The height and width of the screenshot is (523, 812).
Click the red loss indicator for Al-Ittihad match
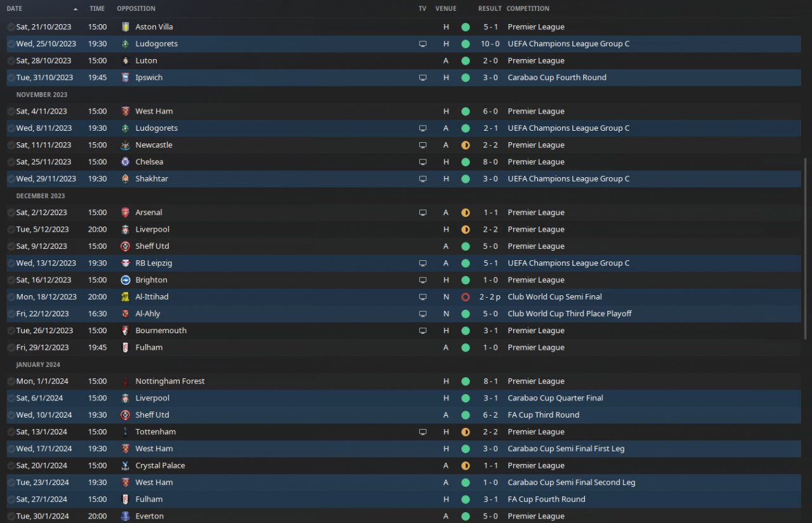(466, 297)
